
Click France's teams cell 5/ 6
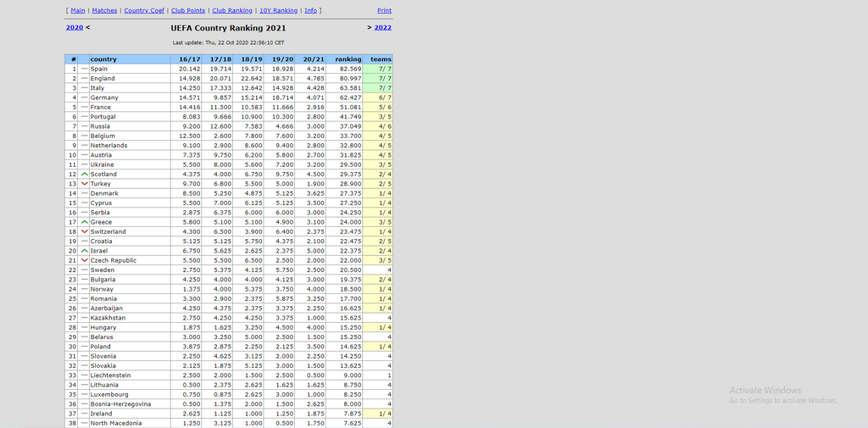coord(378,108)
